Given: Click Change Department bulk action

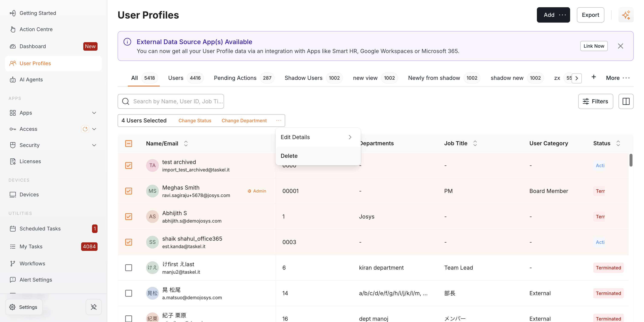Looking at the screenshot, I should pyautogui.click(x=244, y=121).
